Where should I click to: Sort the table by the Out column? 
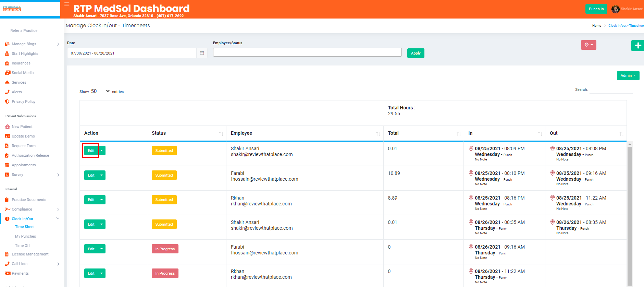coord(586,133)
